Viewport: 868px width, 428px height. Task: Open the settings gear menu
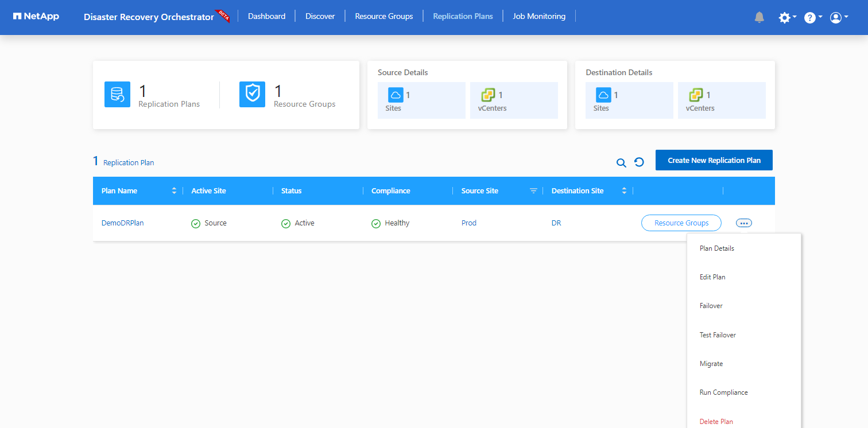(x=785, y=18)
